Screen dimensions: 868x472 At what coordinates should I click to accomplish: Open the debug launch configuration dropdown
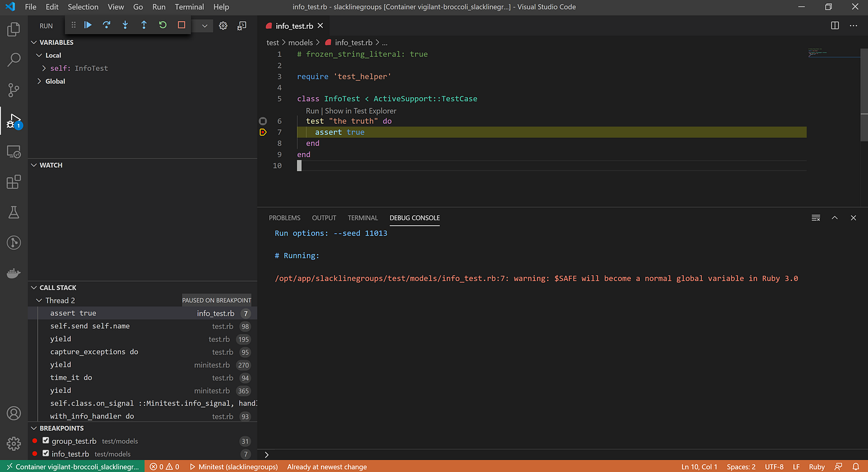point(203,26)
